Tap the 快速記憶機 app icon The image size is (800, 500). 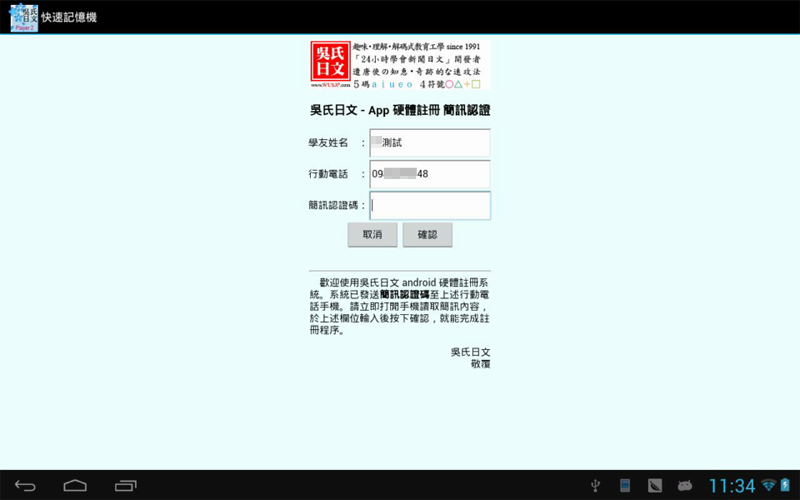click(24, 17)
